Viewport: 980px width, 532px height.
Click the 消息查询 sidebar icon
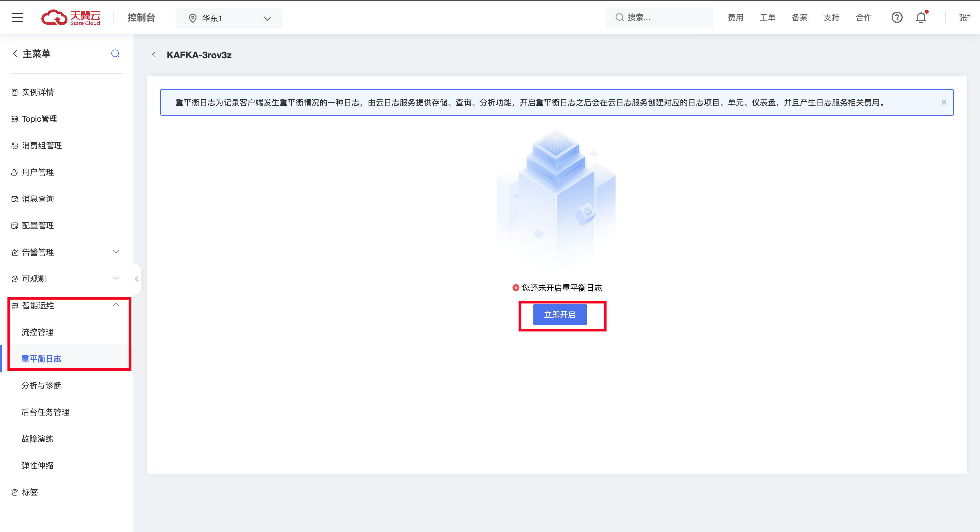click(14, 199)
